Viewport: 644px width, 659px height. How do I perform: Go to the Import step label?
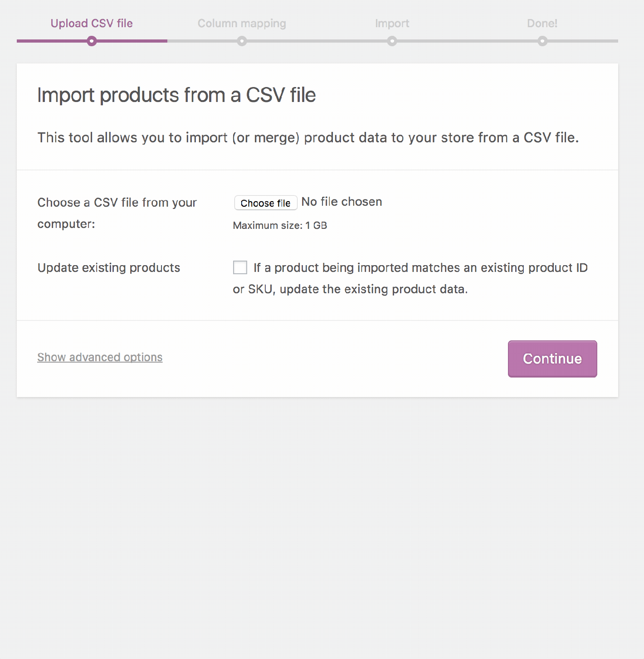(x=392, y=24)
